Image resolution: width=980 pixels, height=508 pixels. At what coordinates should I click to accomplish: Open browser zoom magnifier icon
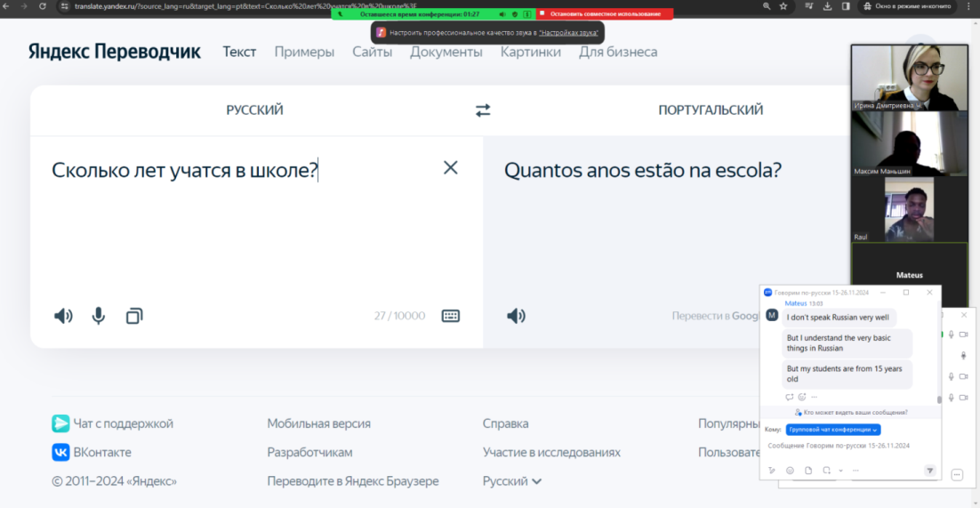(767, 5)
